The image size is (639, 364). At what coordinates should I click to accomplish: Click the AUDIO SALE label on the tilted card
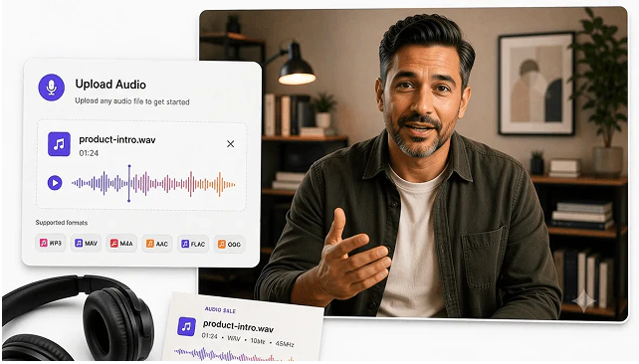[x=220, y=310]
